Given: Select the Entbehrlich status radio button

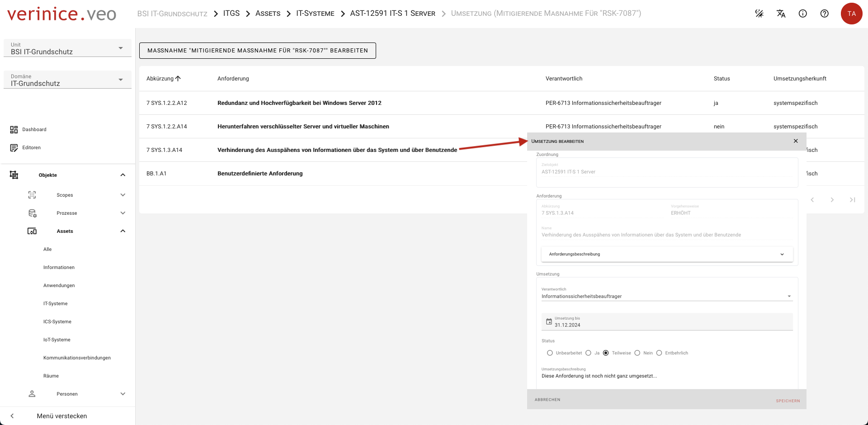Looking at the screenshot, I should (659, 353).
